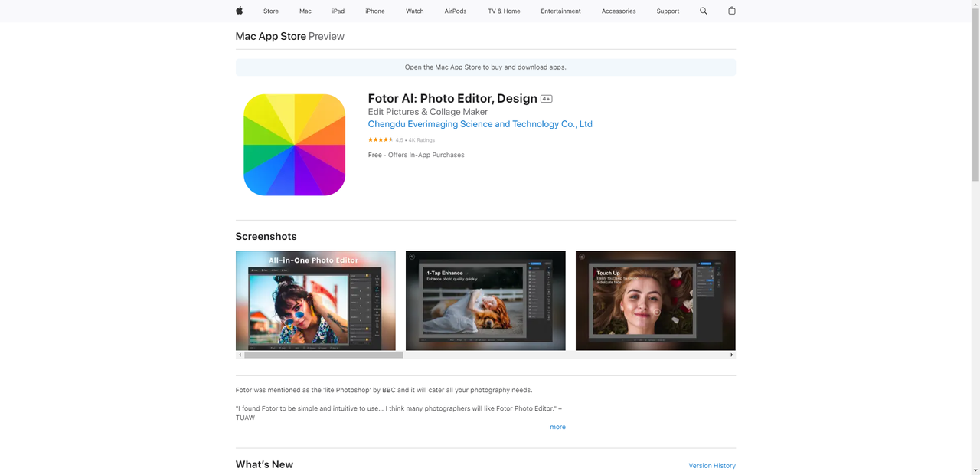Open Chengdu Everimaging developer link
The image size is (980, 475).
480,124
